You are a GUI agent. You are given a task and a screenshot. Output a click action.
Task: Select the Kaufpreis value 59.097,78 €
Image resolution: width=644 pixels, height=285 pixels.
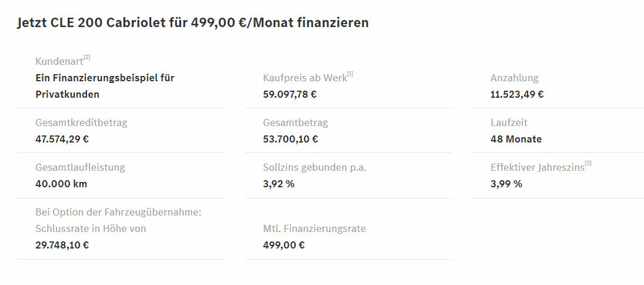(290, 94)
